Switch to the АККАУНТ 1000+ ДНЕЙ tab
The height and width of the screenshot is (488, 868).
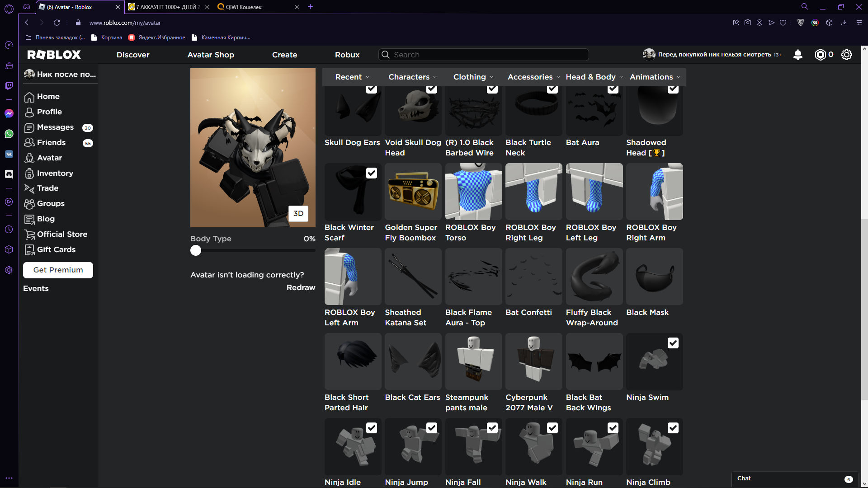click(168, 7)
